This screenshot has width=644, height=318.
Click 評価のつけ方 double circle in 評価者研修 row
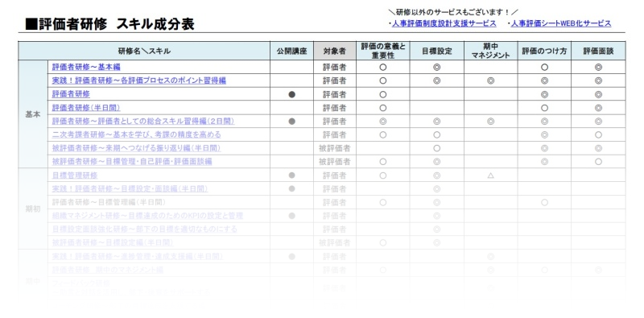pyautogui.click(x=544, y=94)
